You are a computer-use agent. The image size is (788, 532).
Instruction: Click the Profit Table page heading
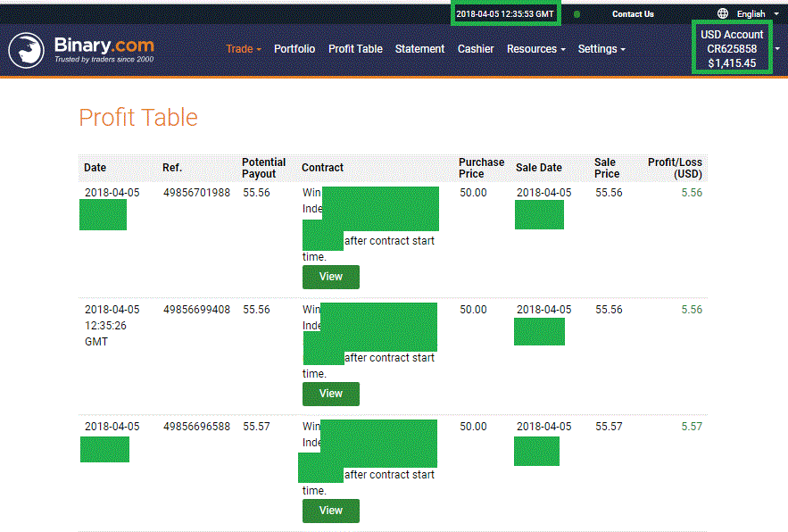click(x=138, y=117)
